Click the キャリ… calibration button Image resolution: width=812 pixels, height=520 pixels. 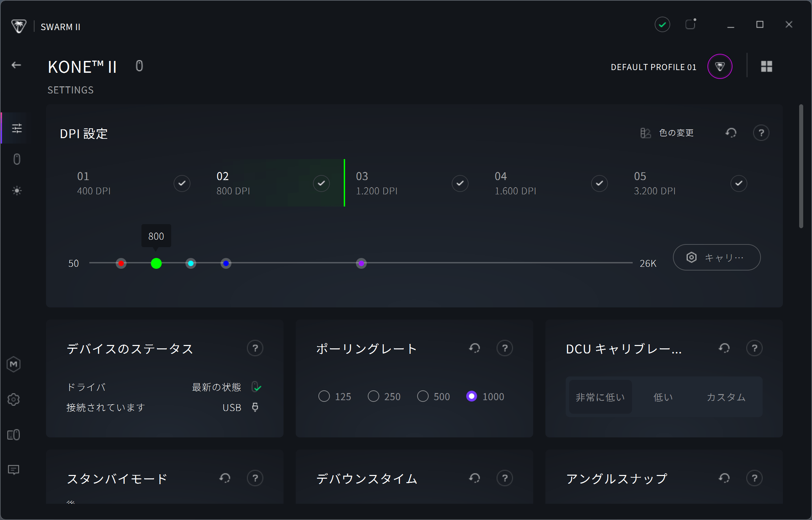(717, 258)
